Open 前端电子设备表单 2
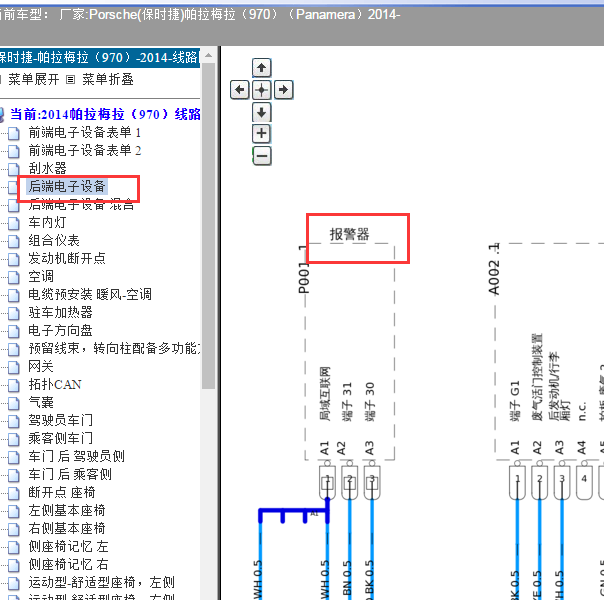604x600 pixels. click(x=85, y=150)
